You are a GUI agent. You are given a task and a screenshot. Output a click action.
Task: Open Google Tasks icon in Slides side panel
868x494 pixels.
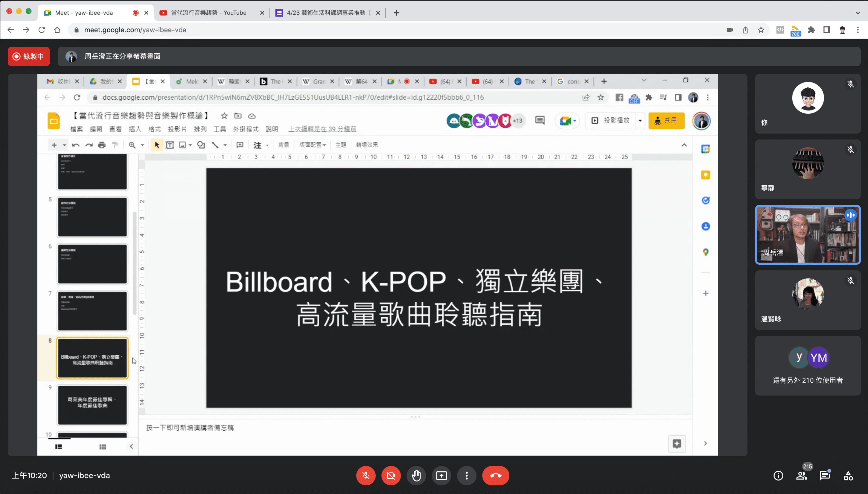tap(706, 201)
